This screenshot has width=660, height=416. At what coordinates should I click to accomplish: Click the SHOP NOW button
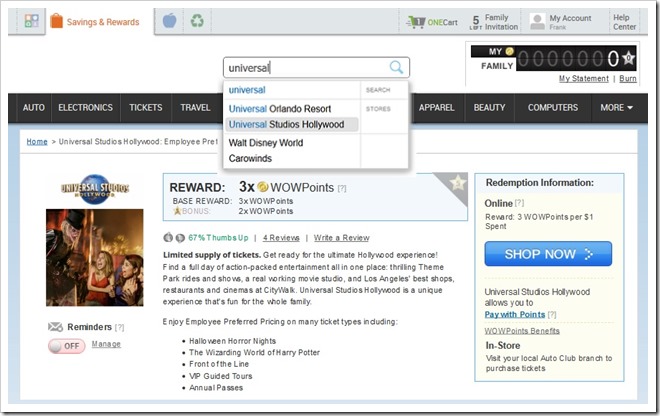click(548, 254)
